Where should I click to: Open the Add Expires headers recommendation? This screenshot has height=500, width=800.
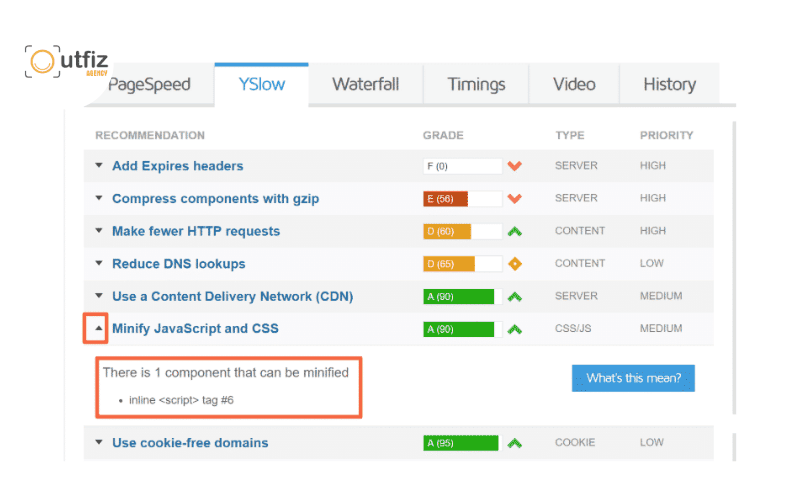coord(178,166)
